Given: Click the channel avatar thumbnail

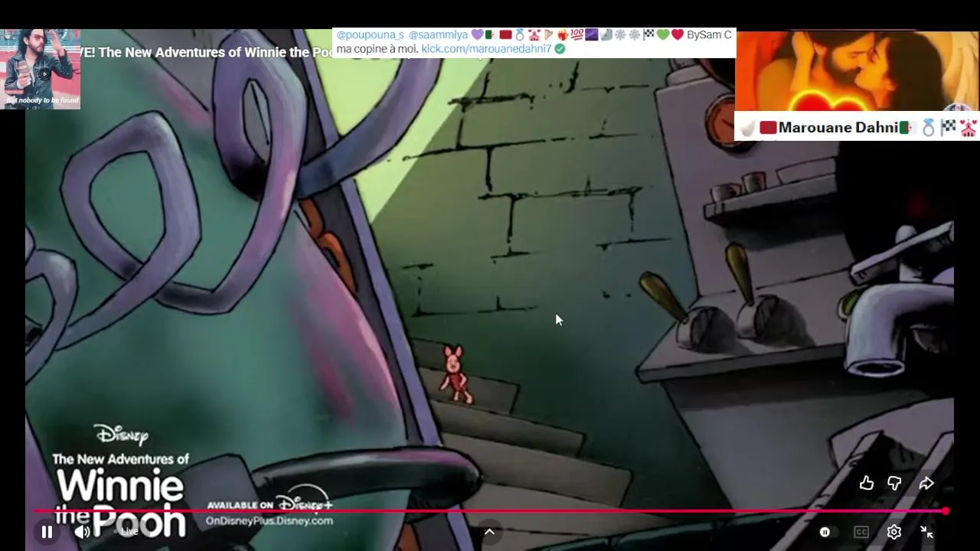Looking at the screenshot, I should click(x=41, y=69).
